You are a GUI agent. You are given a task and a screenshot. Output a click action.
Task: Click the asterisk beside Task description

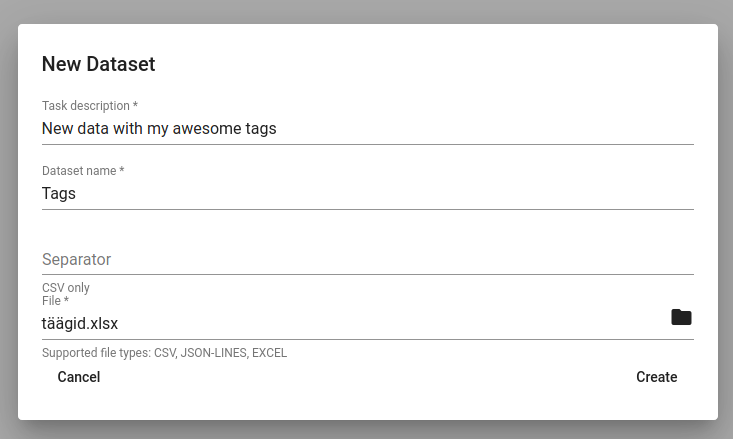click(135, 104)
